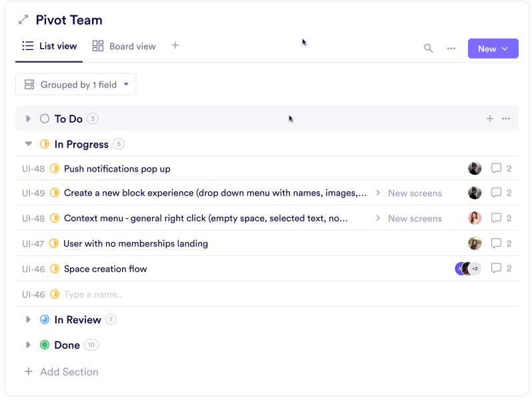Viewport: 532px width, 403px height.
Task: Expand chevron on Context menu row
Action: pos(377,218)
